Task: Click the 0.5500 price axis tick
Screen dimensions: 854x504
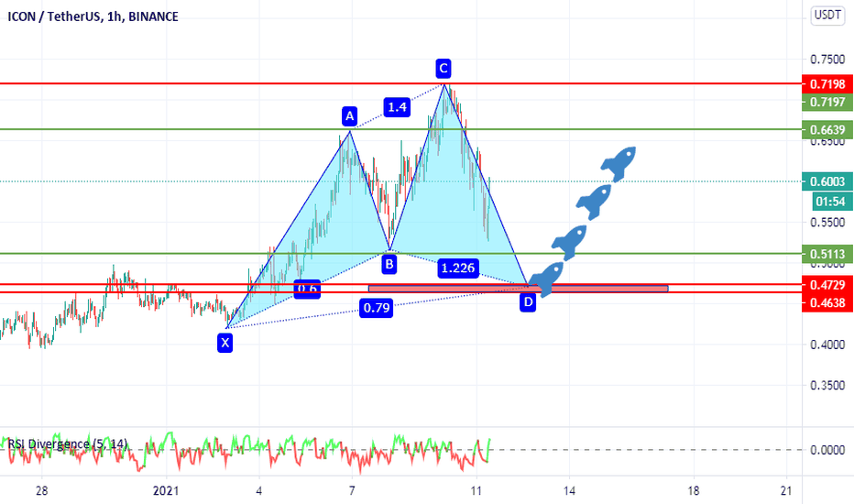Action: coord(827,223)
